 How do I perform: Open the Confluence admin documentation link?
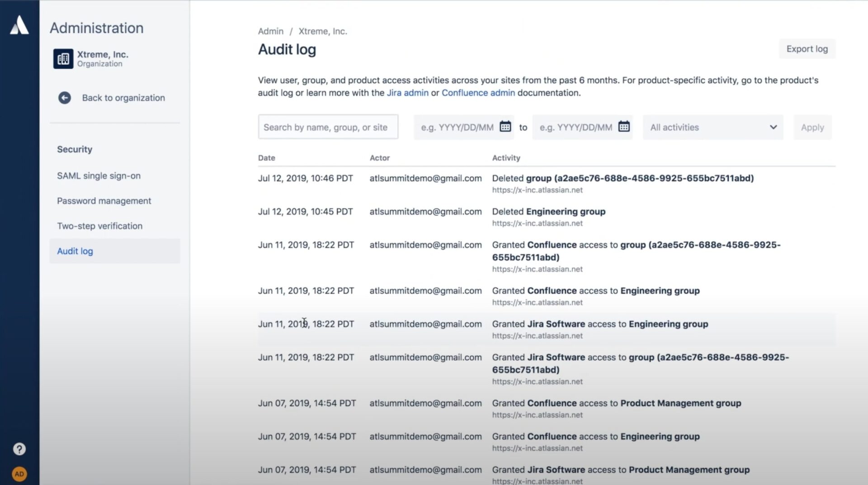(478, 93)
